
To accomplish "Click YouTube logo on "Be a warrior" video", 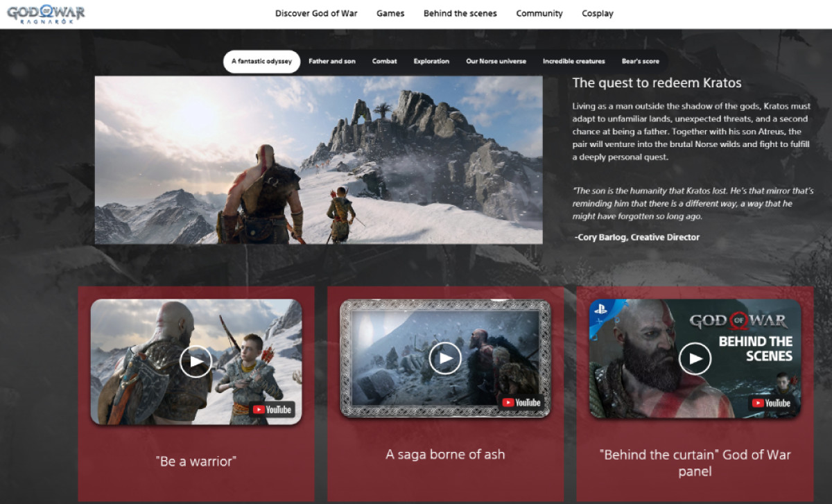I will (272, 410).
